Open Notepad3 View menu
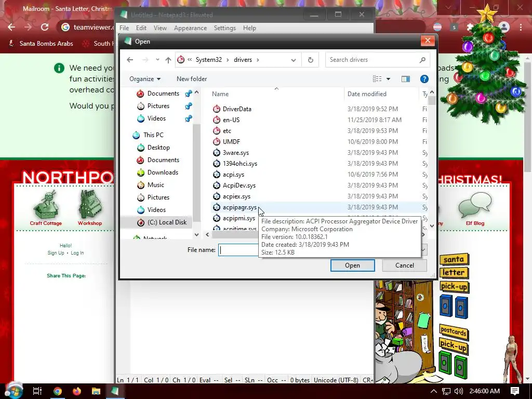The image size is (532, 399). click(x=160, y=28)
